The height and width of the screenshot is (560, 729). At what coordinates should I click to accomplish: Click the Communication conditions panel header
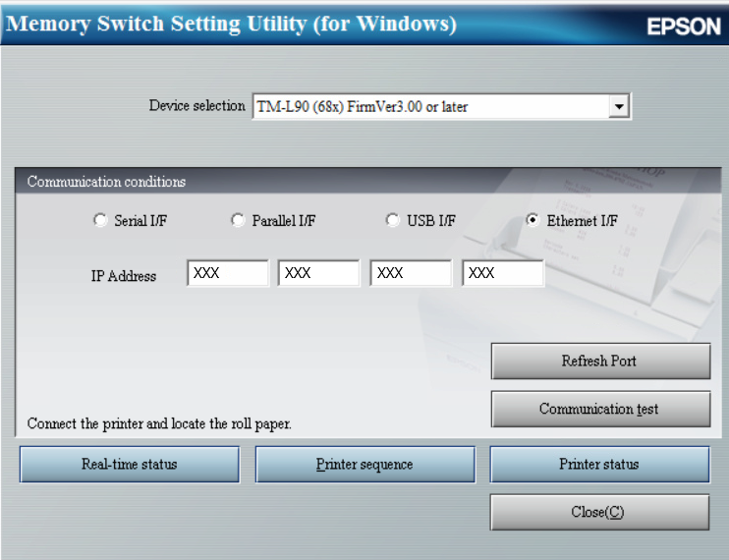point(106,182)
